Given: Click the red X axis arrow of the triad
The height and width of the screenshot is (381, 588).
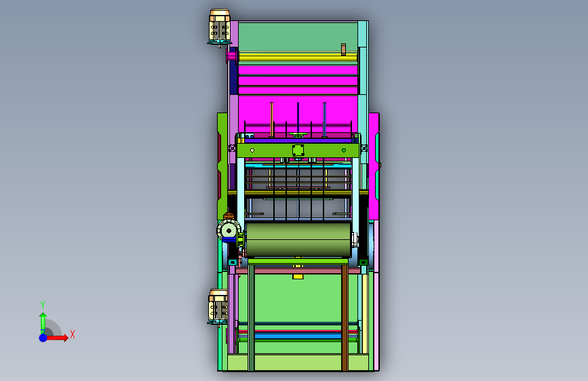Looking at the screenshot, I should [x=58, y=338].
